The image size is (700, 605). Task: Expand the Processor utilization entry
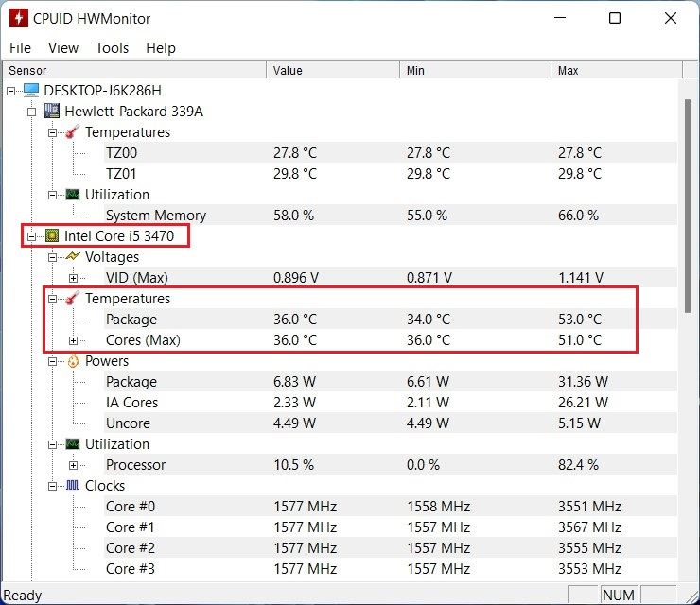[x=73, y=465]
